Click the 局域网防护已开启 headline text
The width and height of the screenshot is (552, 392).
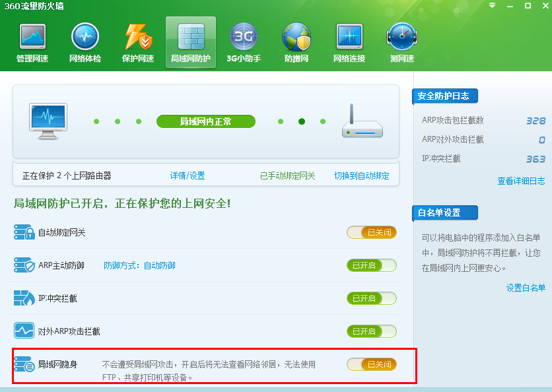(122, 203)
